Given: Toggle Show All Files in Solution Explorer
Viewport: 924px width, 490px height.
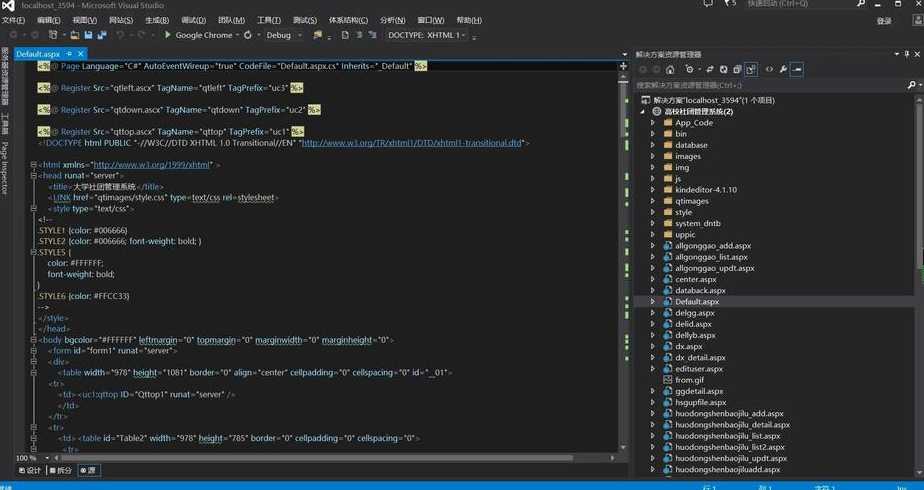Looking at the screenshot, I should (751, 69).
